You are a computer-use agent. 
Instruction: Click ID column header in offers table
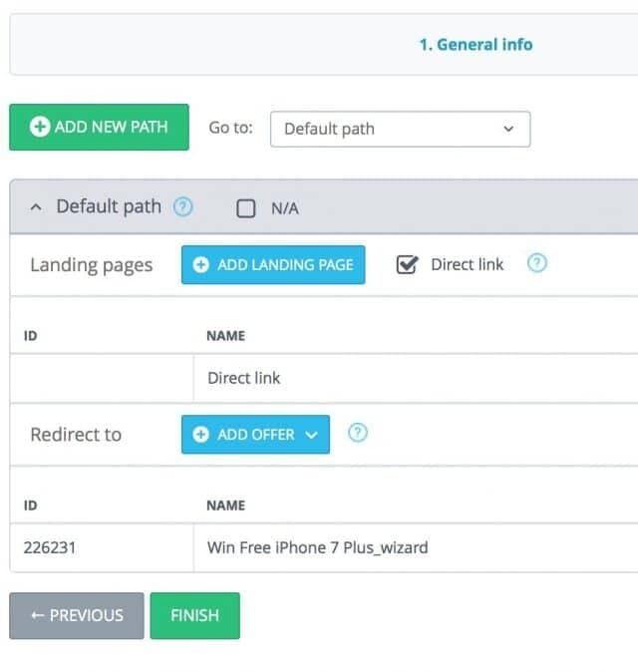(x=30, y=505)
